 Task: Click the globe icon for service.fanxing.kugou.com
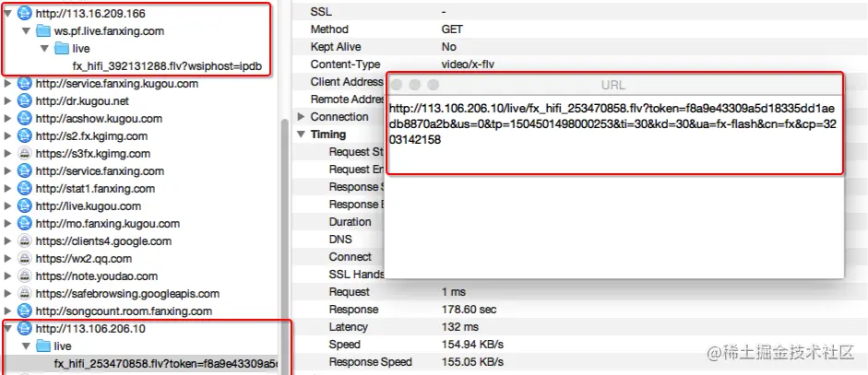click(24, 84)
